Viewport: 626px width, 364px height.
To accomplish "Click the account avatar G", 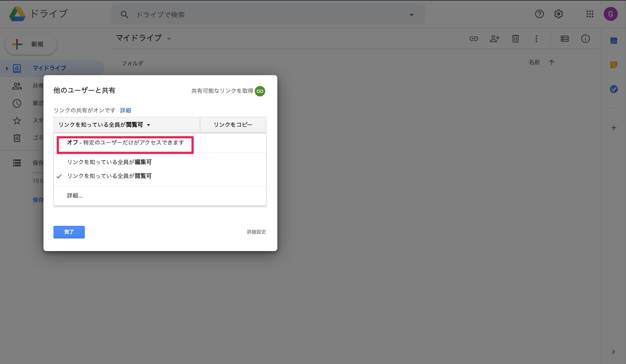I will coord(611,14).
